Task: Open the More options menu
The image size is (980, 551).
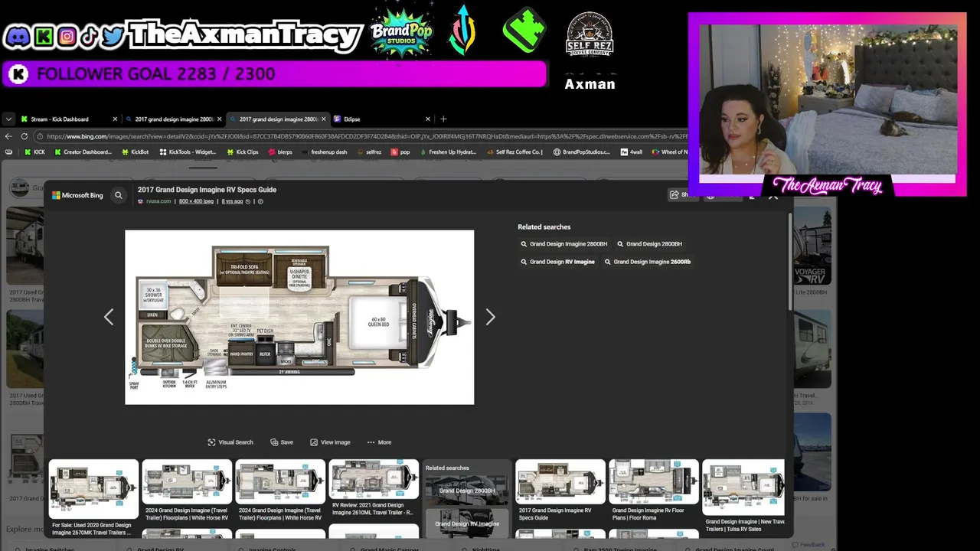Action: [379, 442]
